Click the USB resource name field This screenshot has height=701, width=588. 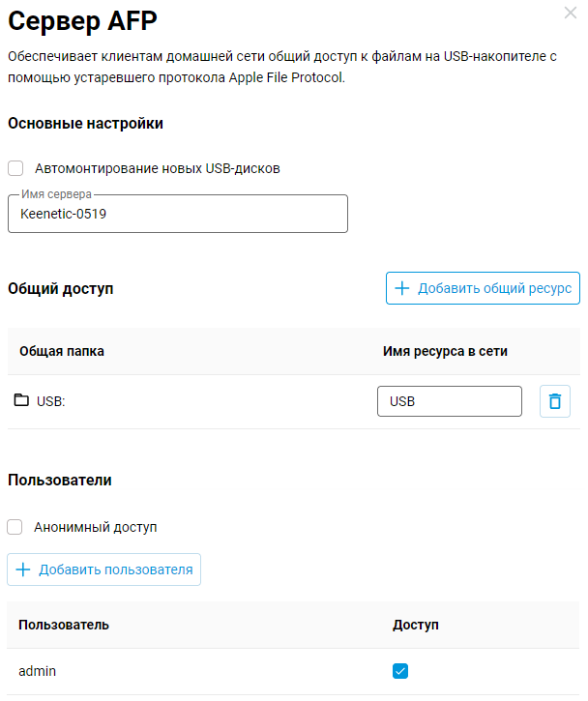tap(449, 401)
